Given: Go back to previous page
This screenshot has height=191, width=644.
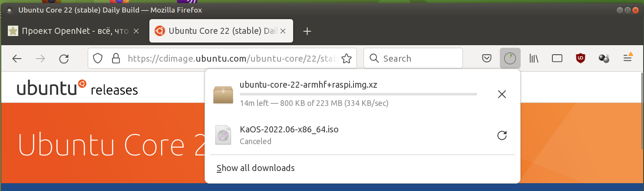Looking at the screenshot, I should click(x=17, y=59).
